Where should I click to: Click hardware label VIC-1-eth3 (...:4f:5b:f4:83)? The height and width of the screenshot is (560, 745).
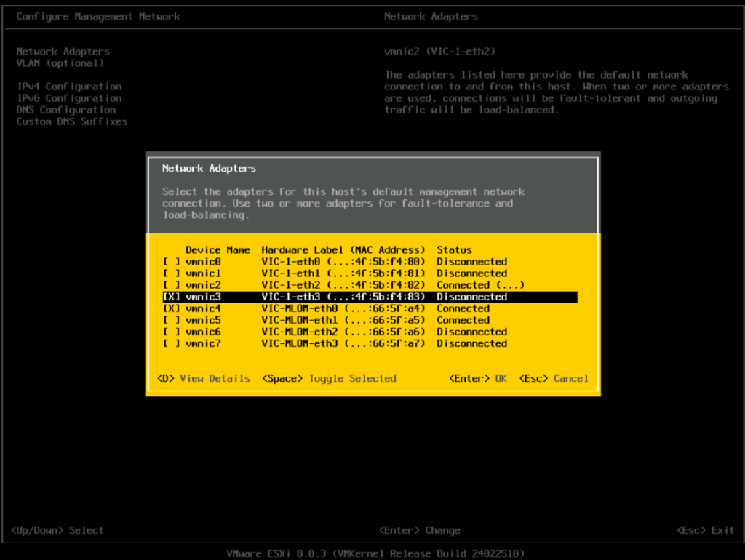coord(343,297)
